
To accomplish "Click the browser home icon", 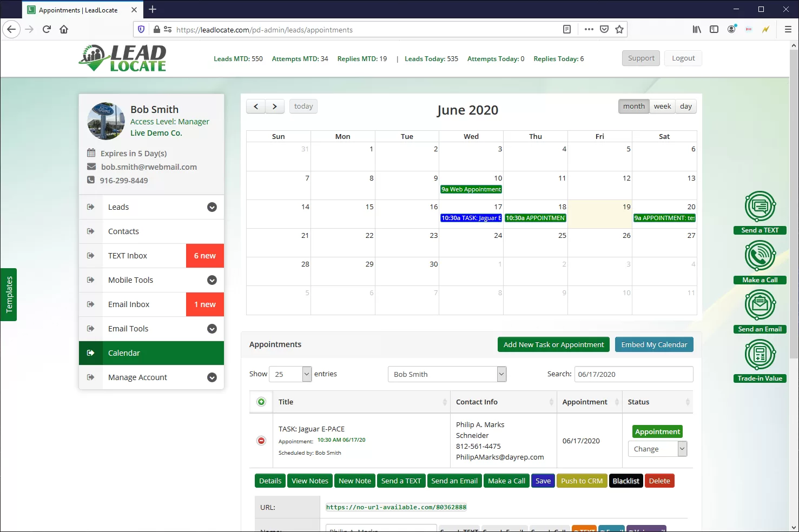I will (64, 29).
